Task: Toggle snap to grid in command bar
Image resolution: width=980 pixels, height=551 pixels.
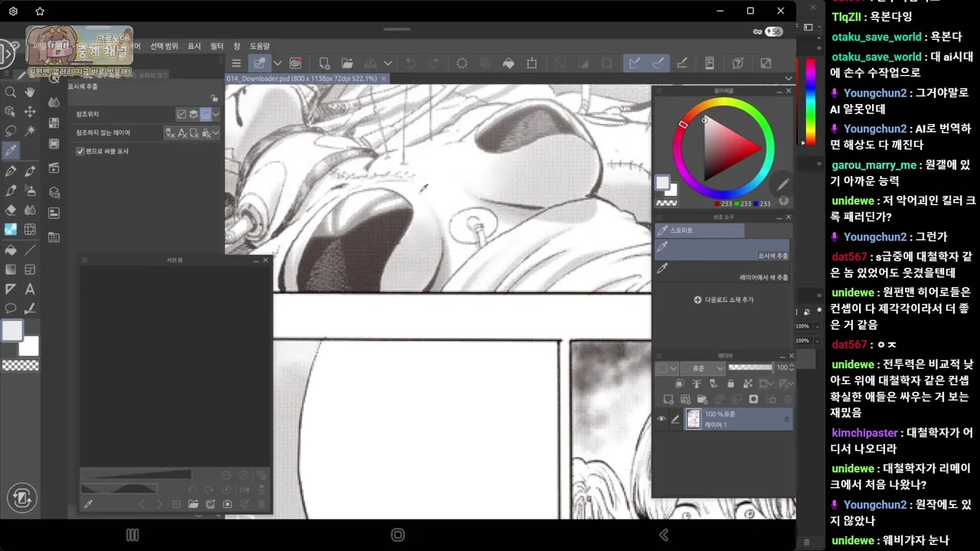Action: click(681, 64)
